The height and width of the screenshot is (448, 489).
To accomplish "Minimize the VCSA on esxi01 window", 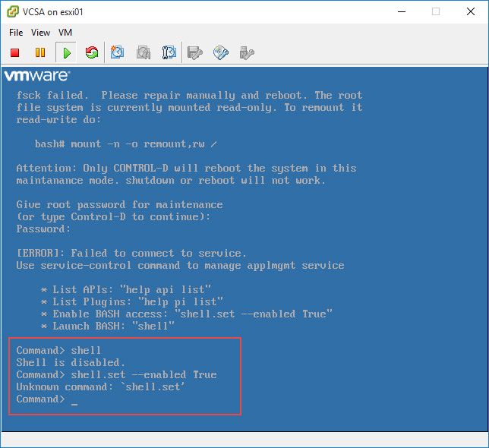I will [402, 12].
